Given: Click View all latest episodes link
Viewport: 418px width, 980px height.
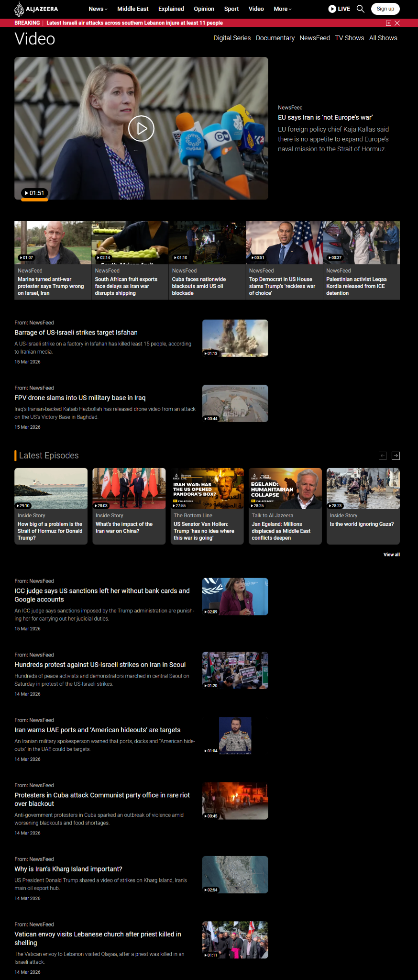Looking at the screenshot, I should pyautogui.click(x=391, y=555).
